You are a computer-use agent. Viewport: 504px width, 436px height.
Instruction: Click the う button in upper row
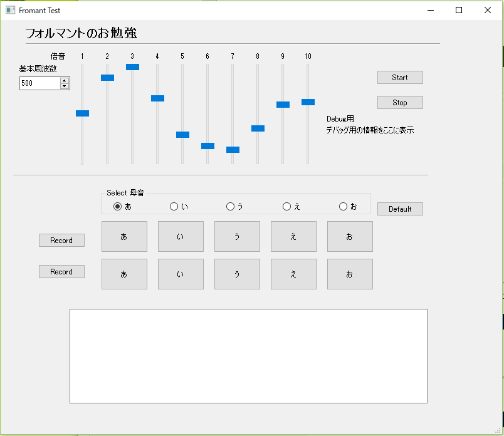(x=237, y=236)
